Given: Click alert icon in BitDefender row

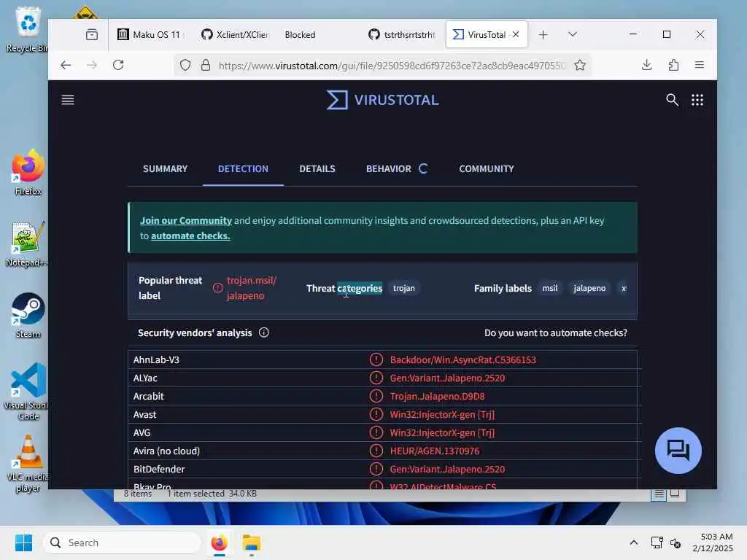Looking at the screenshot, I should click(x=376, y=469).
